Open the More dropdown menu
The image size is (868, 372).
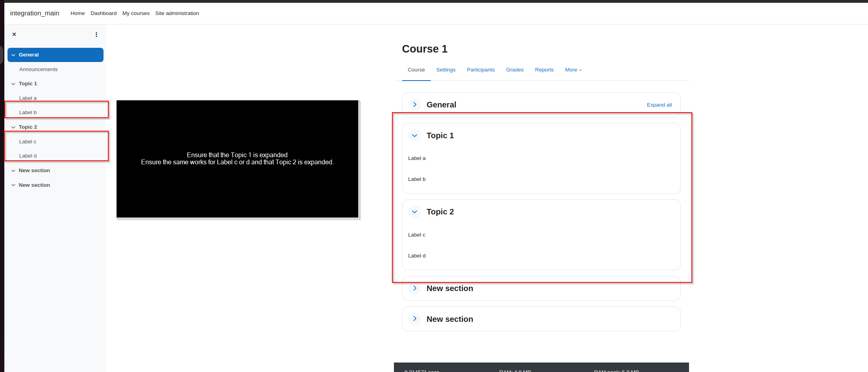[x=573, y=70]
